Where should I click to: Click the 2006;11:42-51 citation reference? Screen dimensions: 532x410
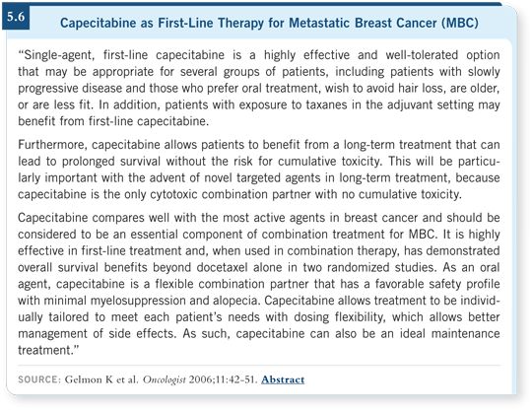coord(223,379)
